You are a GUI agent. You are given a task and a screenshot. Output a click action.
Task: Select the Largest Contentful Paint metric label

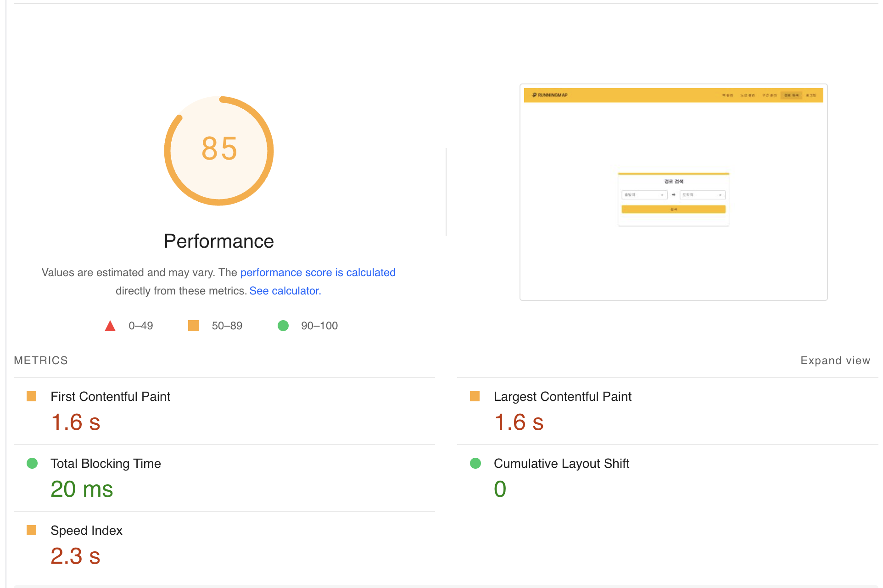(562, 396)
